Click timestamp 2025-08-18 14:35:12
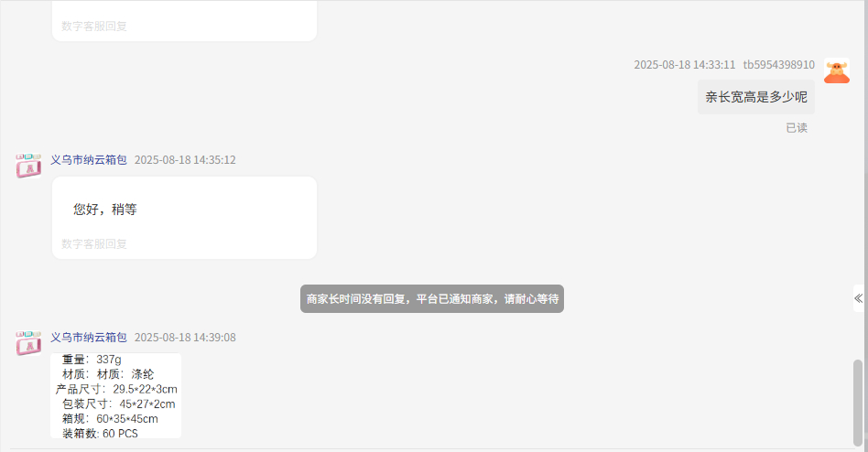Image resolution: width=868 pixels, height=452 pixels. point(185,160)
